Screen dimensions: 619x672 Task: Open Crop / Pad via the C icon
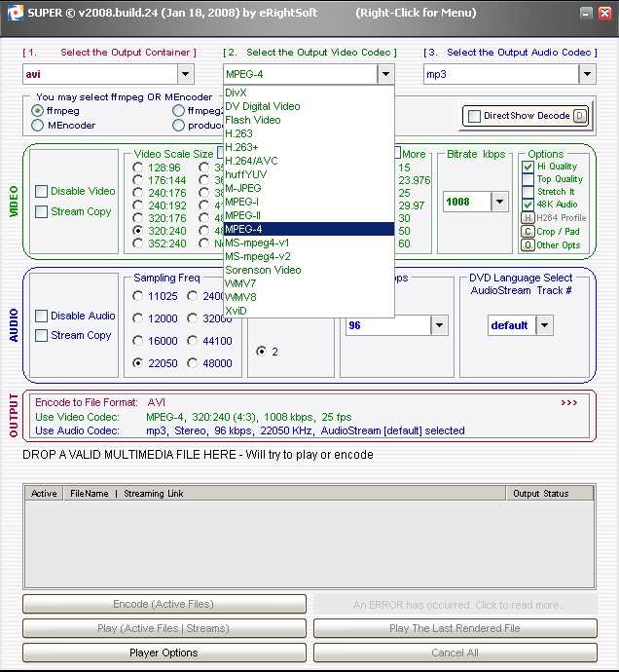[x=528, y=232]
